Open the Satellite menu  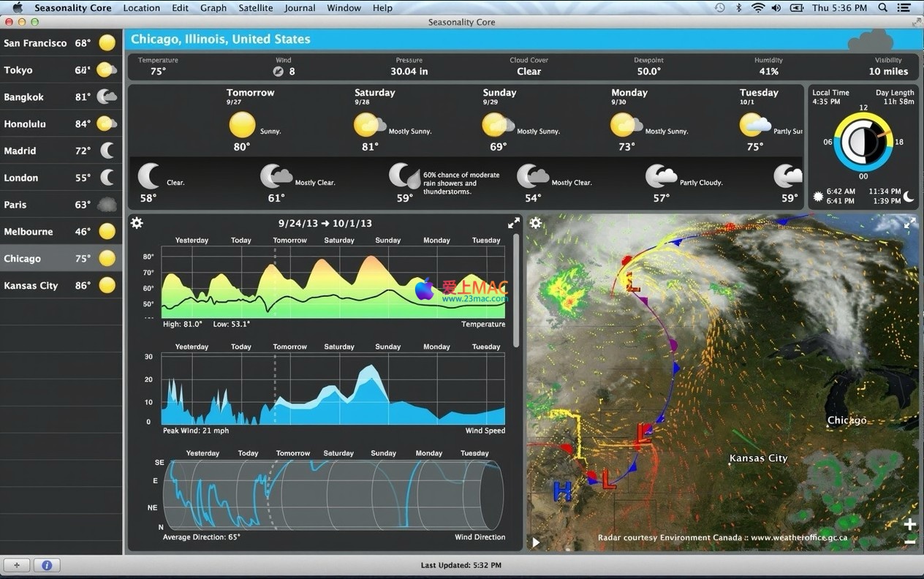point(255,8)
